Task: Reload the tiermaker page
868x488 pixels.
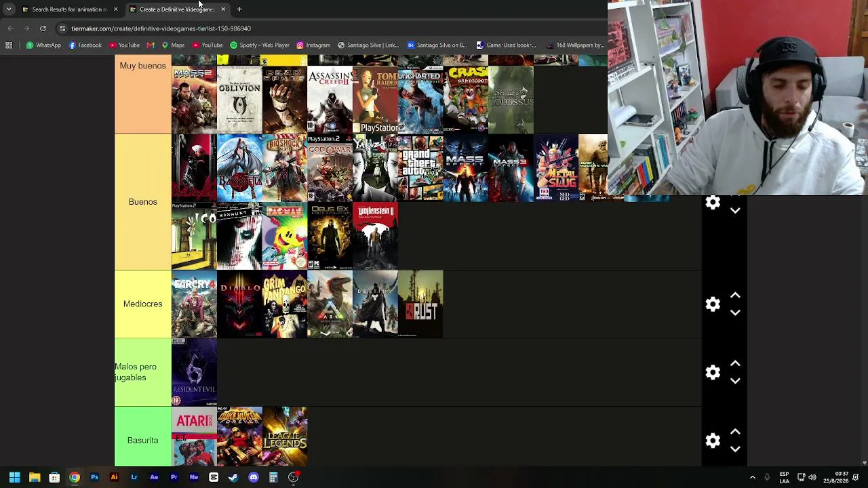Action: point(43,28)
